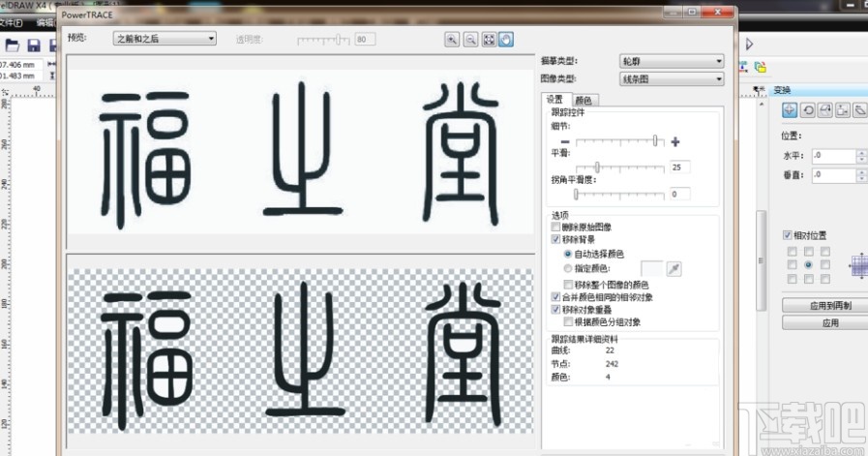Click the open folder icon in CorelDRAW toolbar
Viewport: 868px width, 456px height.
click(13, 46)
